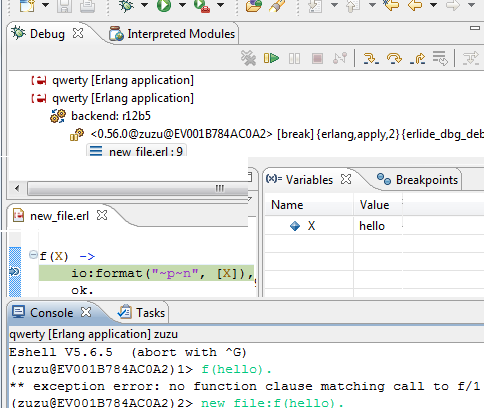Image resolution: width=484 pixels, height=408 pixels.
Task: Select the second qwerty [Erlang application] entry
Action: pyautogui.click(x=123, y=98)
